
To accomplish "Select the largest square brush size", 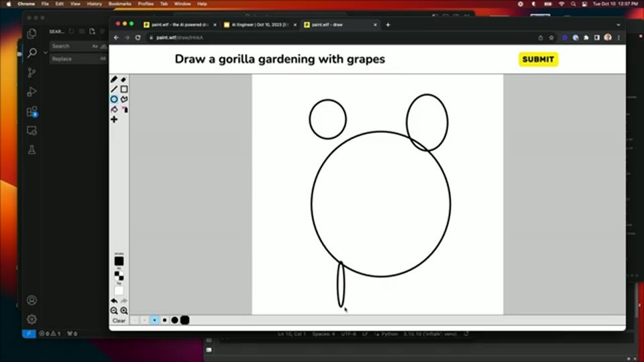I will click(185, 320).
